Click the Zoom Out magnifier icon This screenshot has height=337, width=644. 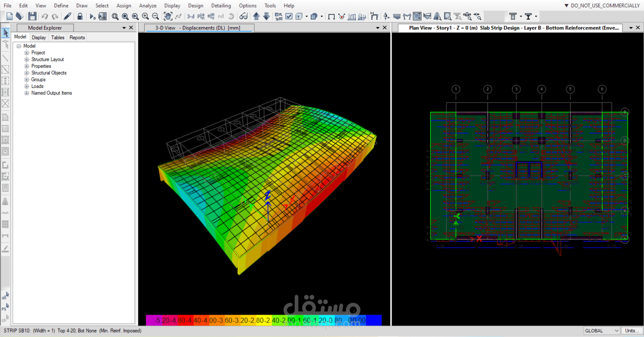click(155, 16)
